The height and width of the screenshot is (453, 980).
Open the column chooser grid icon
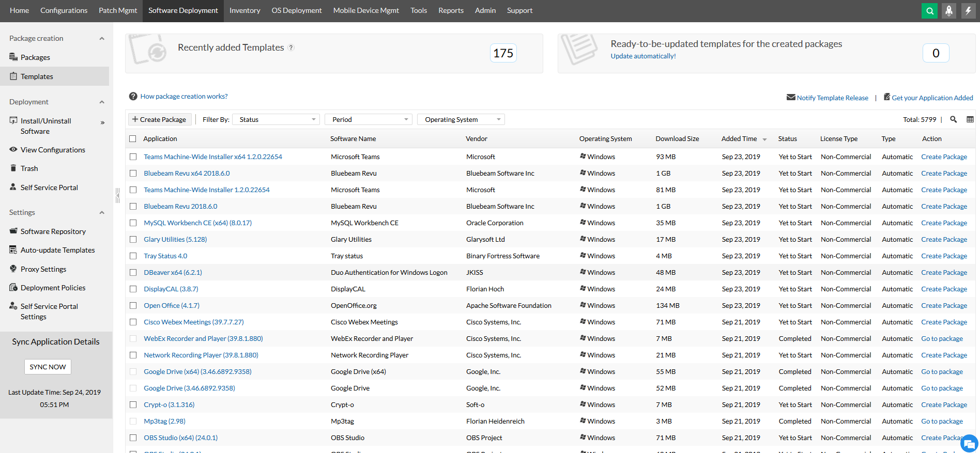(970, 119)
